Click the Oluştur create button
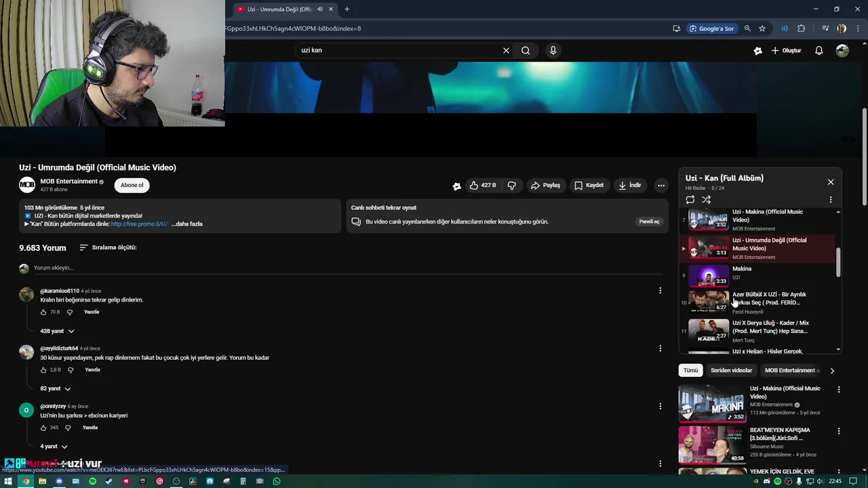The width and height of the screenshot is (868, 488). point(786,50)
